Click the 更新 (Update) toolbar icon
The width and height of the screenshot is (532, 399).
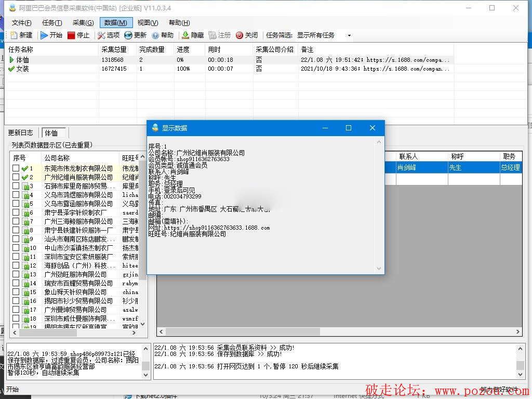coord(128,35)
